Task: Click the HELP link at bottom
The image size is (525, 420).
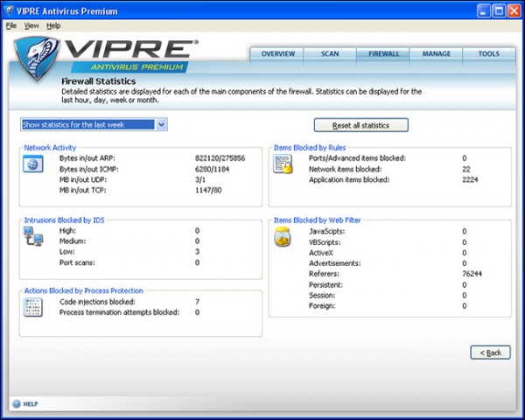Action: 31,404
